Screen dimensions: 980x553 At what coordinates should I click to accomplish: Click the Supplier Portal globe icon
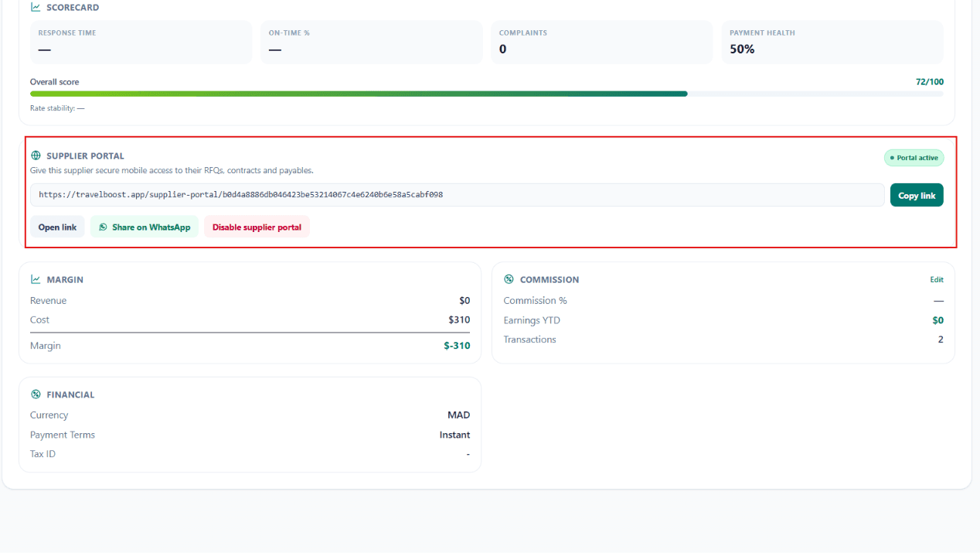pos(36,155)
